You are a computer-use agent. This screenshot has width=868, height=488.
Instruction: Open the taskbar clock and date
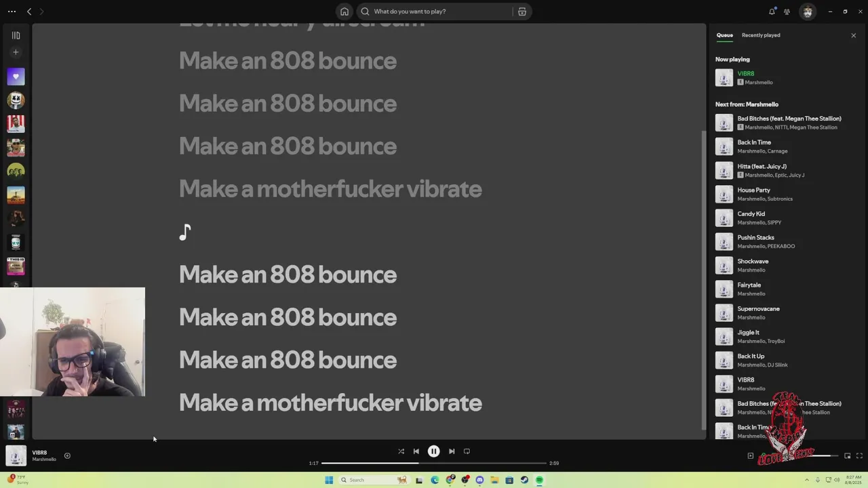[854, 480]
